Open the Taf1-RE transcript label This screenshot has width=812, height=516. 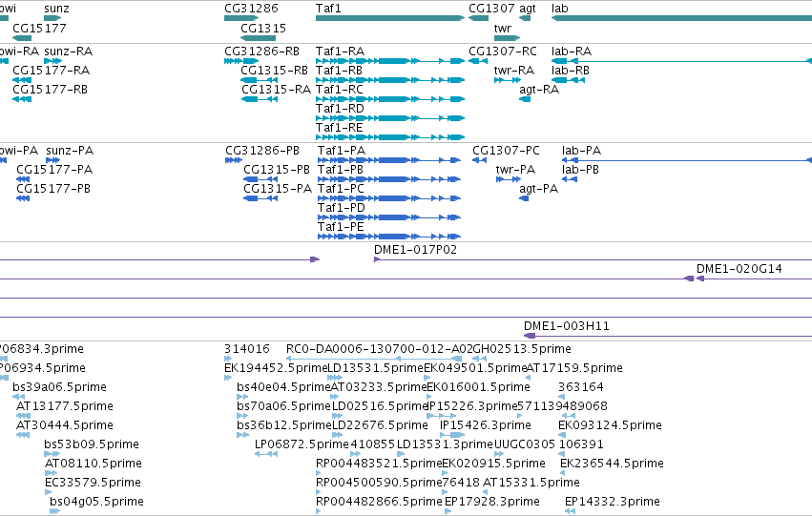pos(339,128)
